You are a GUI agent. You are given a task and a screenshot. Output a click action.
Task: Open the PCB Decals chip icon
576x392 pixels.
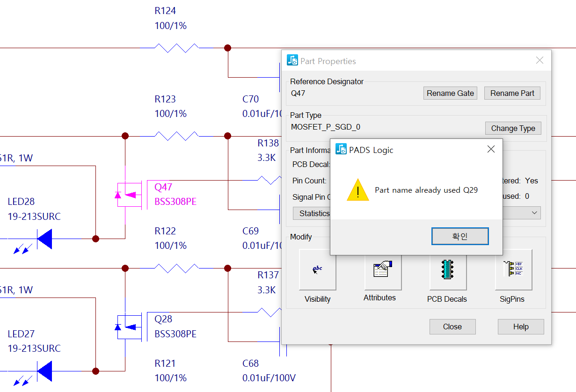pos(448,270)
